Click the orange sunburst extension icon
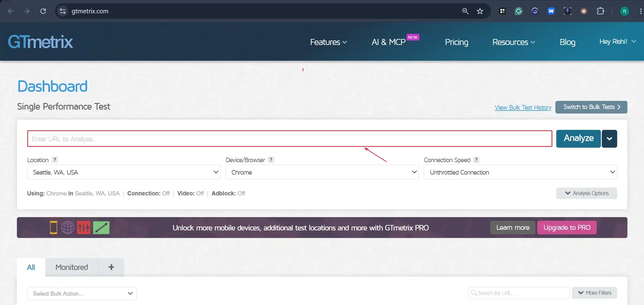 click(584, 11)
